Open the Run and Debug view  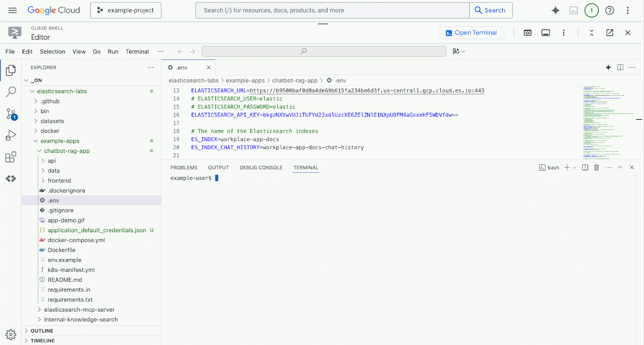[11, 135]
